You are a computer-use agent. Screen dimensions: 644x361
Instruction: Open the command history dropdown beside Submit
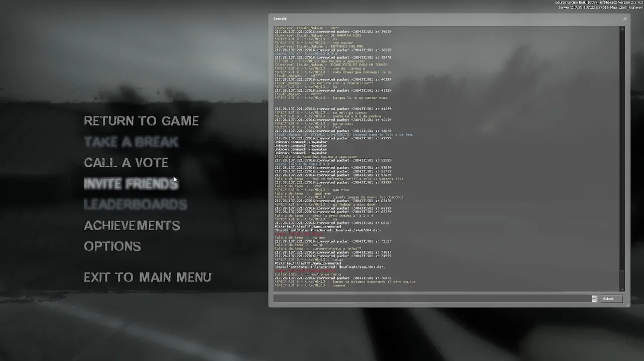click(x=594, y=299)
